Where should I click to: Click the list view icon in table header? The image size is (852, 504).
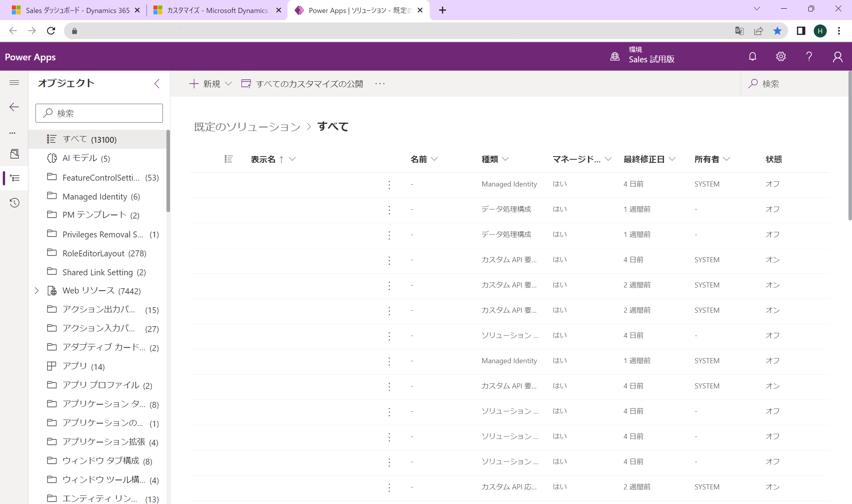click(229, 159)
